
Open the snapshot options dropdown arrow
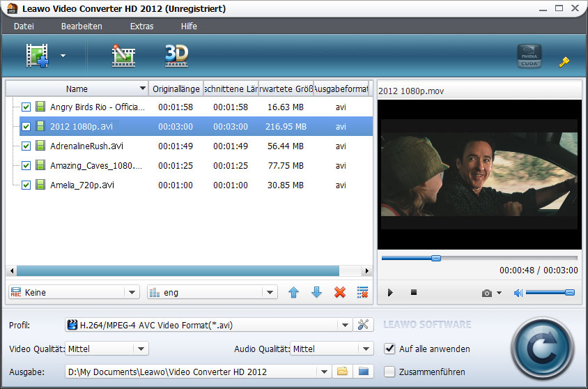coord(499,293)
